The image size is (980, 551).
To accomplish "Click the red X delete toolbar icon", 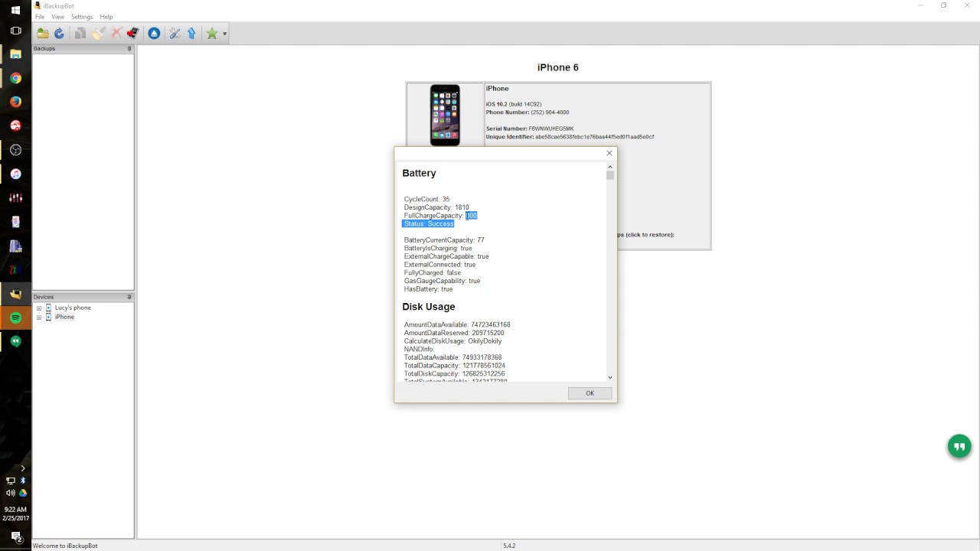I will 116,33.
